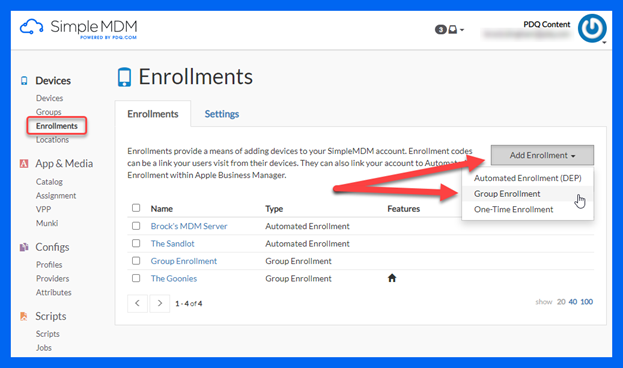623x368 pixels.
Task: Check the Brock's MDM Server row checkbox
Action: [x=136, y=226]
